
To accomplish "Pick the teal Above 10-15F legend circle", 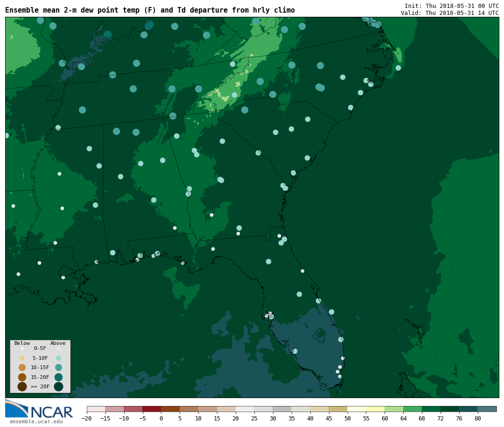I will (x=58, y=367).
